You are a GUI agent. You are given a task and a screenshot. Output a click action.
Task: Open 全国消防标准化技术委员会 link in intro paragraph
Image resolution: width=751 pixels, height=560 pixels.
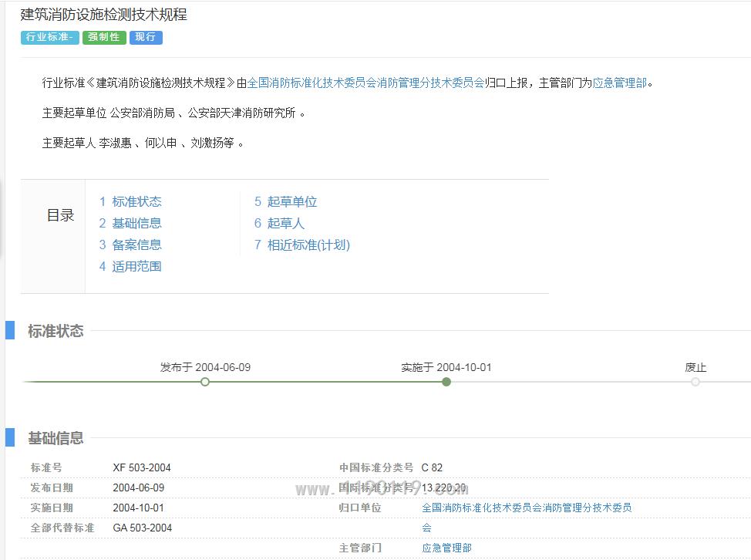(365, 83)
